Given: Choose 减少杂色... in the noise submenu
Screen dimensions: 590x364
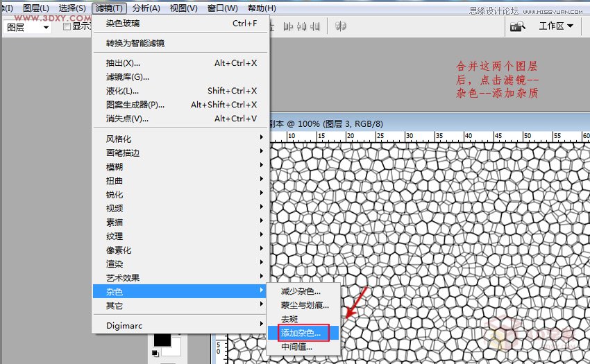Looking at the screenshot, I should [303, 291].
